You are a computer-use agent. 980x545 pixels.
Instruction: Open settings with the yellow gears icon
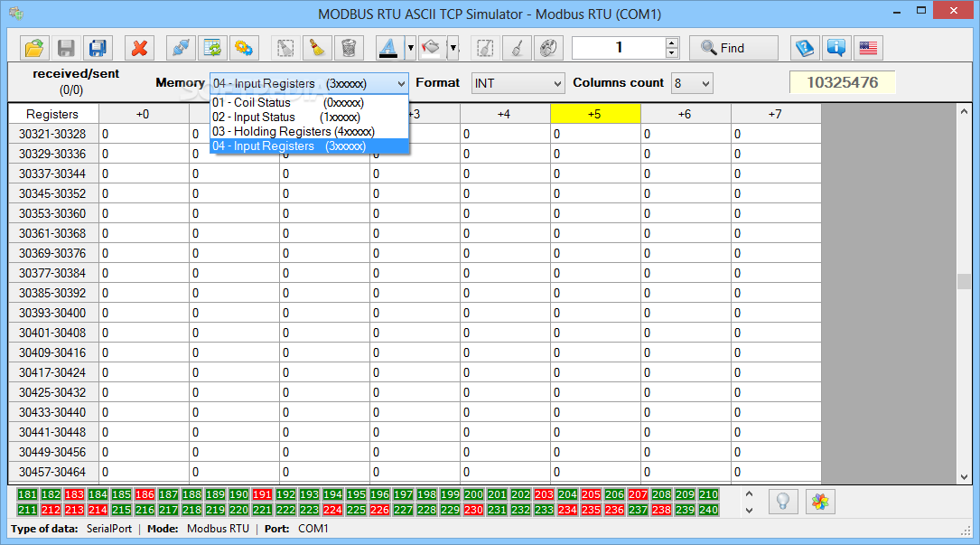[244, 48]
